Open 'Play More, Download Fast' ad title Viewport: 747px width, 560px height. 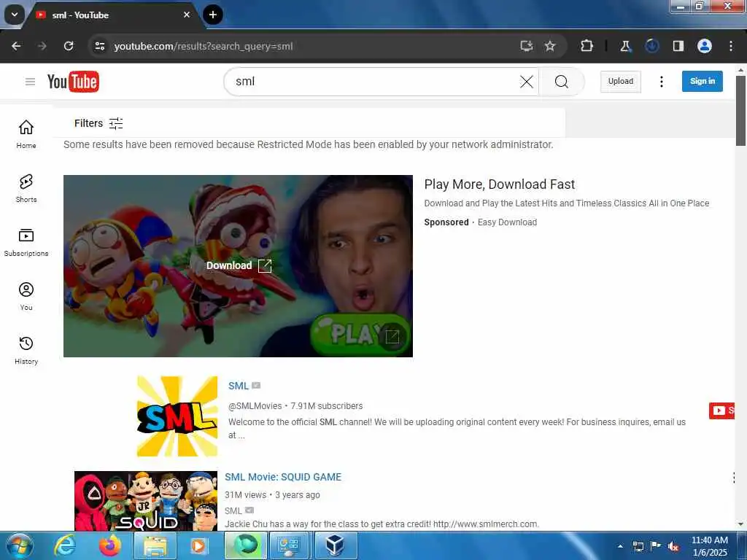[499, 184]
